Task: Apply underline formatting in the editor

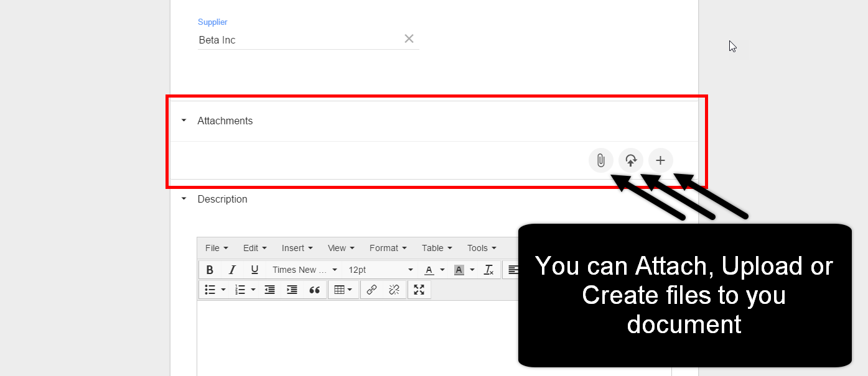Action: pos(254,270)
